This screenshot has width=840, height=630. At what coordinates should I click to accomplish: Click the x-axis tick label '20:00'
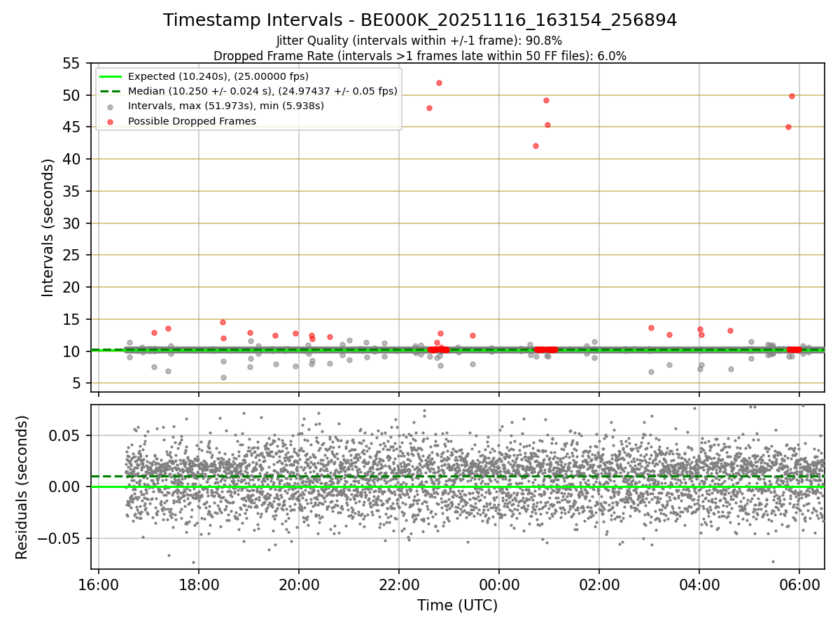click(x=299, y=584)
